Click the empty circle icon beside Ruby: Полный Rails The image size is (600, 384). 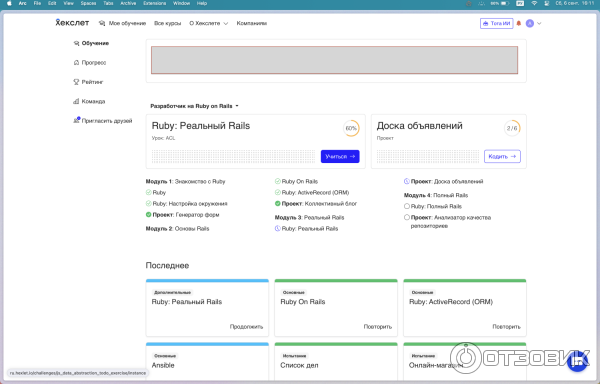point(406,206)
